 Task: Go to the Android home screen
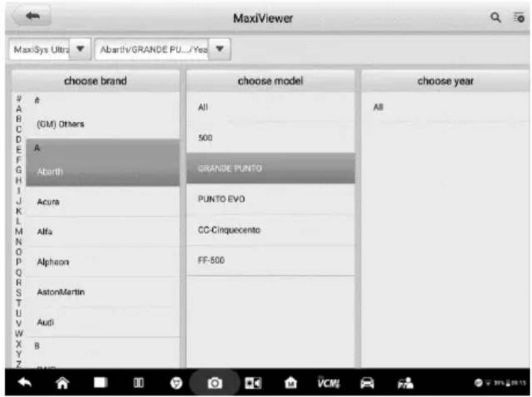62,383
